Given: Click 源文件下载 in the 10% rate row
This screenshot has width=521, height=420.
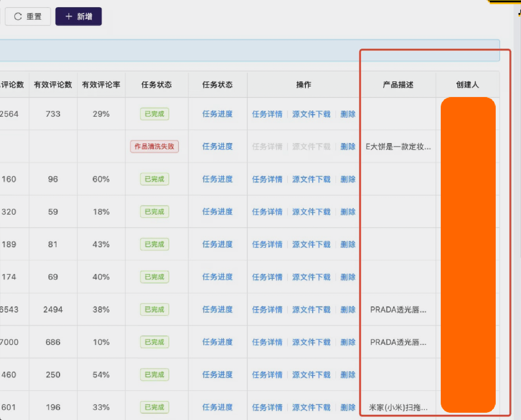Looking at the screenshot, I should 311,342.
